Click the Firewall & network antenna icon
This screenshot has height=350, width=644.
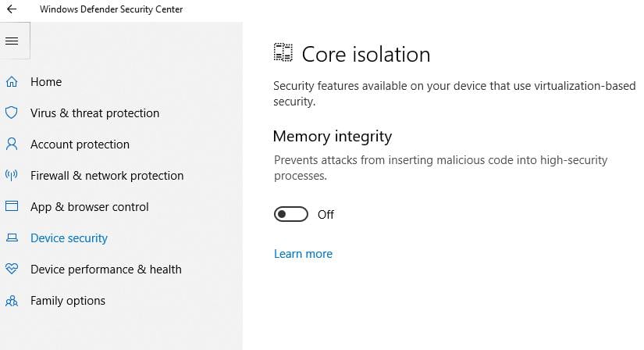click(12, 176)
